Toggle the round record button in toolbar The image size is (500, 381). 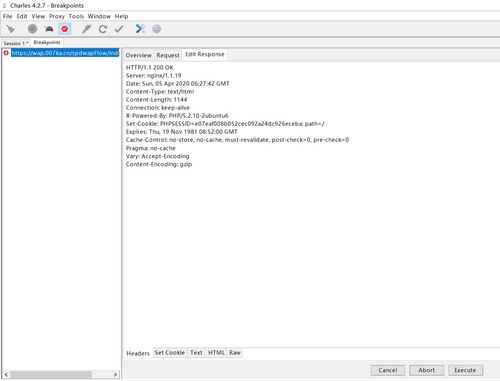(32, 29)
